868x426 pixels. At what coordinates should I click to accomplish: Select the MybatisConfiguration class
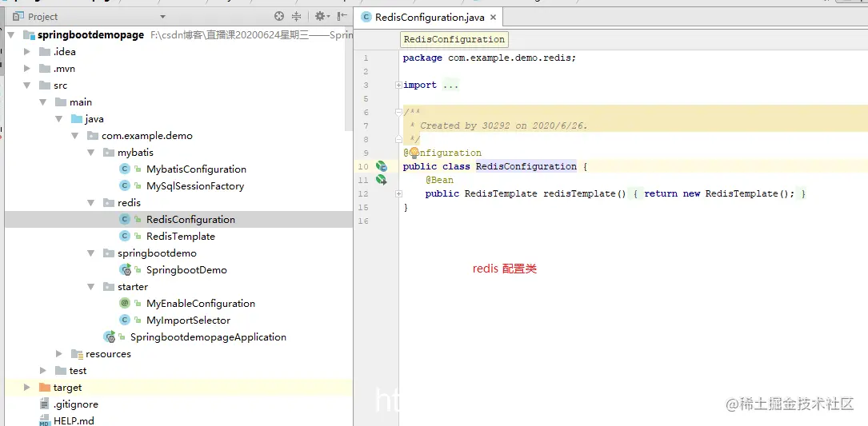pos(196,169)
